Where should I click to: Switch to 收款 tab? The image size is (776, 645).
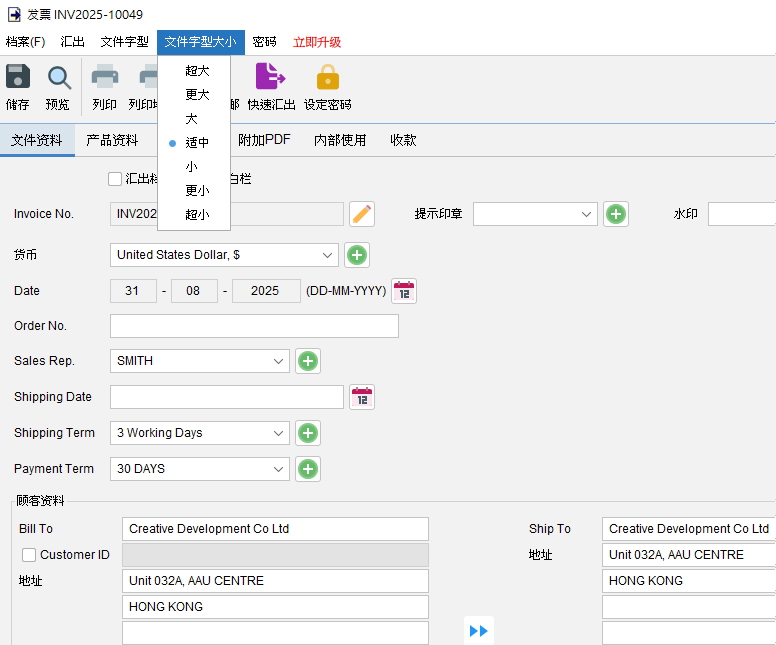click(x=403, y=140)
